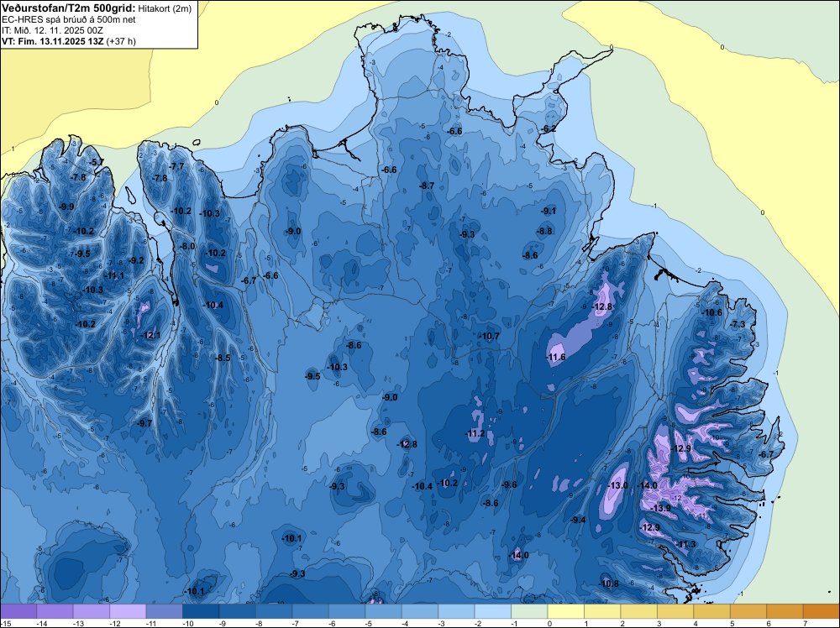This screenshot has width=840, height=628.
Task: Pick the legend swatch between -12 and -11
Action: click(x=128, y=611)
